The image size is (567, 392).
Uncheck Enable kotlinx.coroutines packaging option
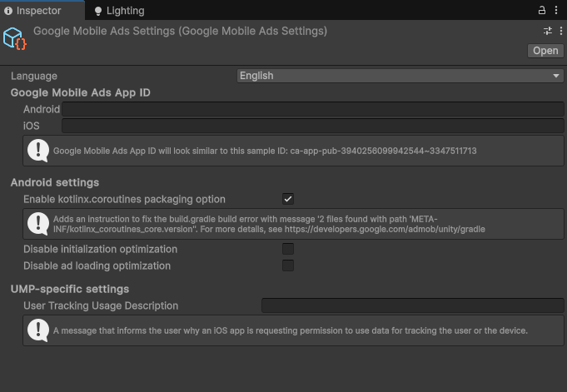(288, 199)
